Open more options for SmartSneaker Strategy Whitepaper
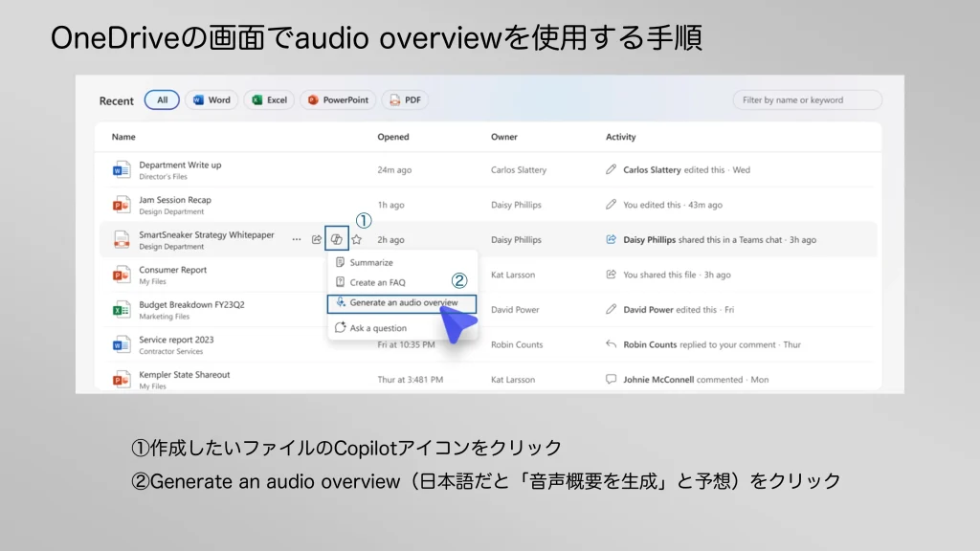Image resolution: width=980 pixels, height=551 pixels. [297, 239]
